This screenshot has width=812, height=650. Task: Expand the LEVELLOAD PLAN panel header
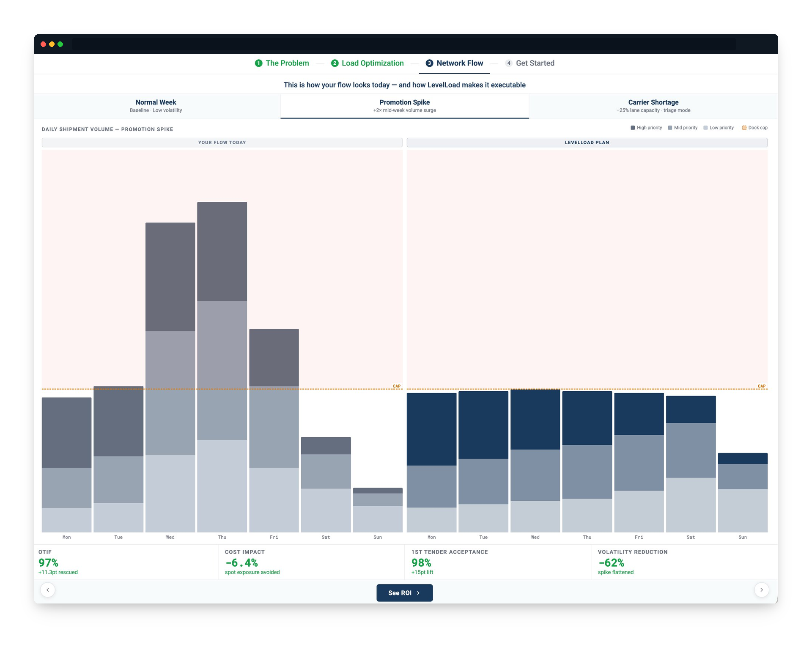pyautogui.click(x=587, y=143)
